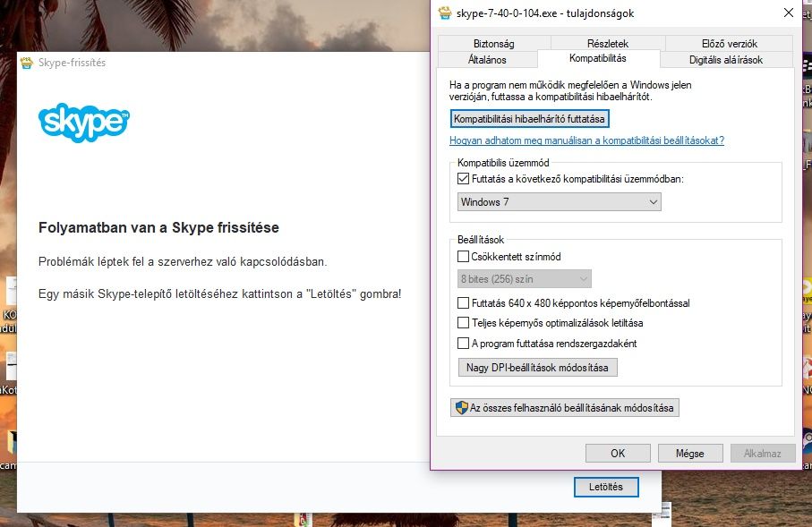Click text Problémák léptek fel a szerverhez való kapcsolódásban

click(x=183, y=261)
